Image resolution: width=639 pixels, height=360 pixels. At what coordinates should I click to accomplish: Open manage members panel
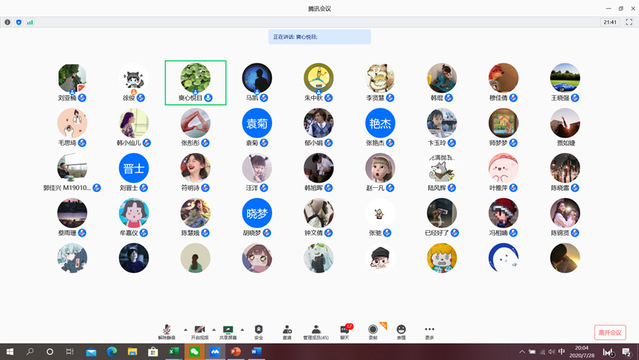click(316, 332)
